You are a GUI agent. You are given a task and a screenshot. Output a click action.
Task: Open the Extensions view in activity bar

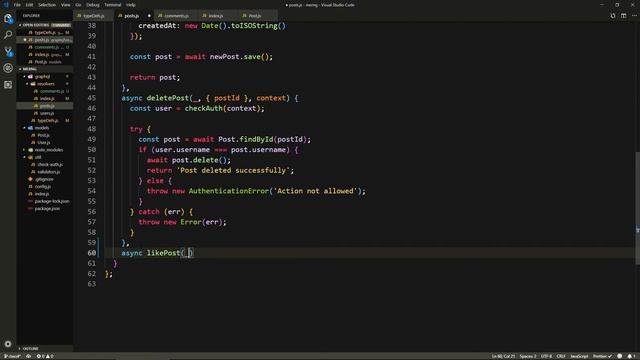(x=8, y=84)
